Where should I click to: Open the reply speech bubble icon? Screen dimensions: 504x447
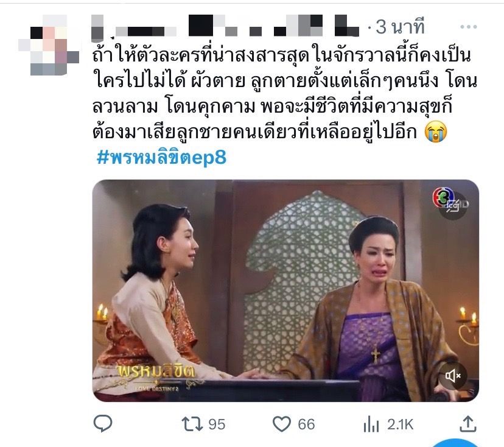click(x=102, y=423)
